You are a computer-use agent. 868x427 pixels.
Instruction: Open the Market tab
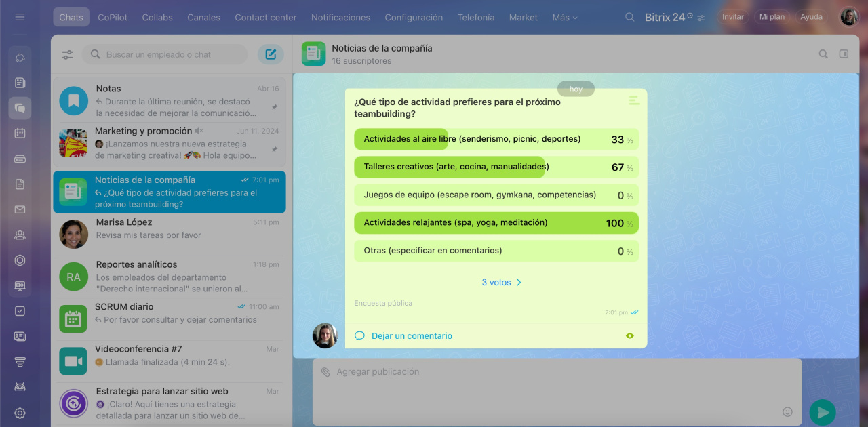(x=524, y=17)
